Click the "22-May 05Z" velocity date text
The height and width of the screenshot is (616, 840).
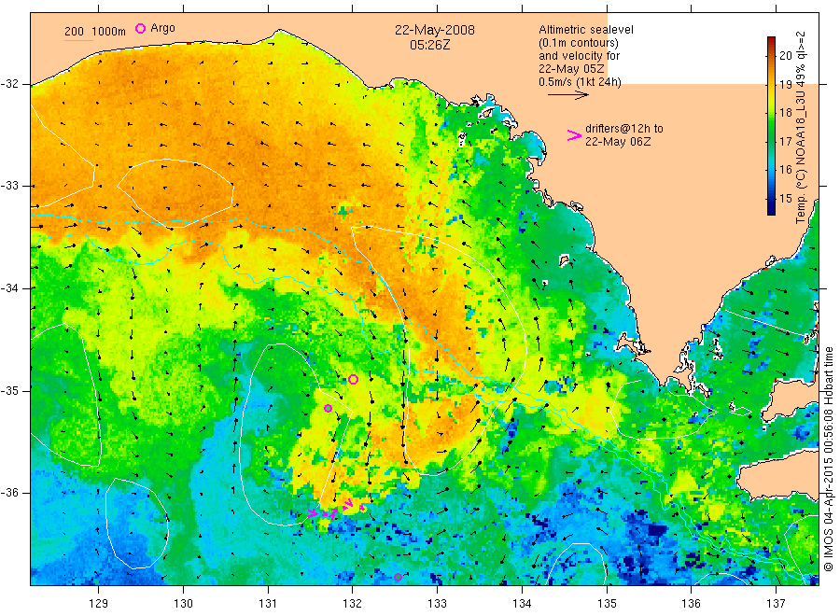point(571,69)
